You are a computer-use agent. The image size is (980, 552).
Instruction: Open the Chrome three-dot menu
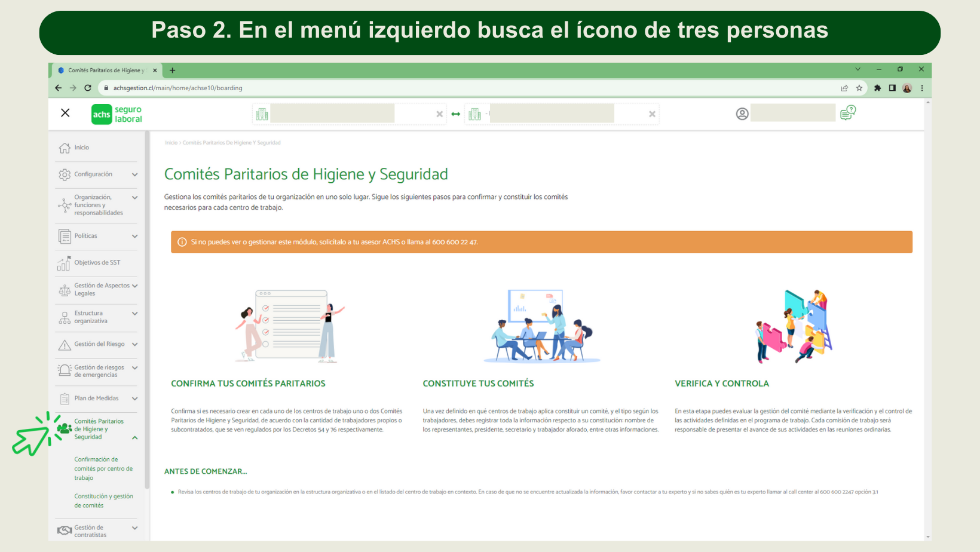922,88
